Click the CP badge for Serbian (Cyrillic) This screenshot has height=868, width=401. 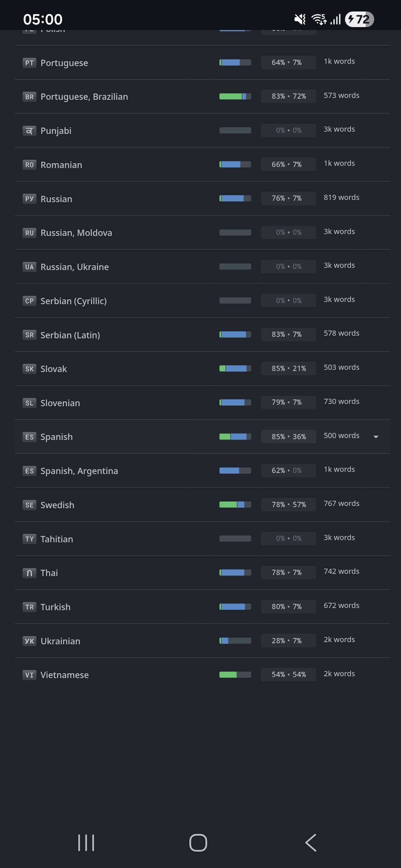(x=29, y=301)
